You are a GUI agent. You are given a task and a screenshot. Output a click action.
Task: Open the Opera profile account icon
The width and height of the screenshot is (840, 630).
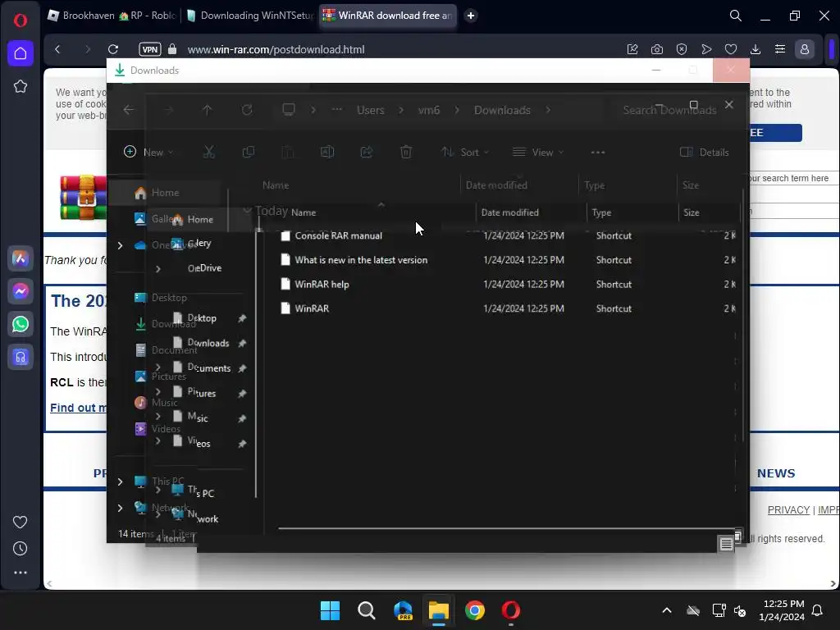[805, 49]
